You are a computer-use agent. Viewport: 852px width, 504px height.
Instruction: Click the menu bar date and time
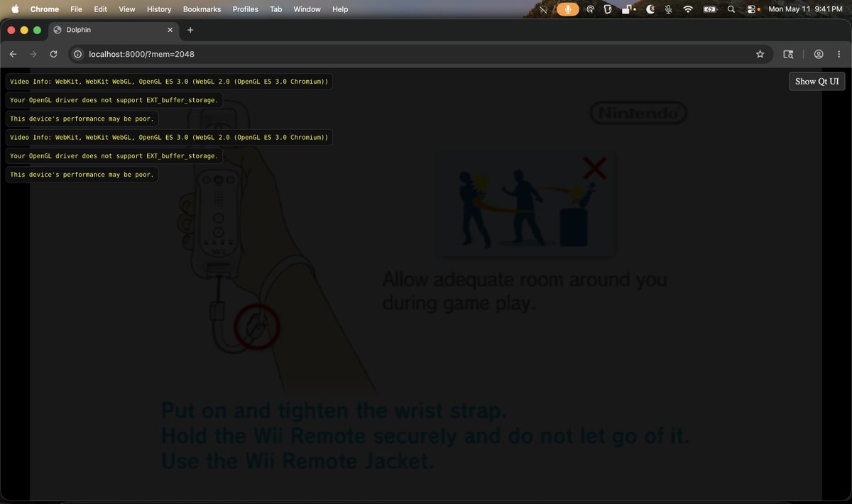807,9
